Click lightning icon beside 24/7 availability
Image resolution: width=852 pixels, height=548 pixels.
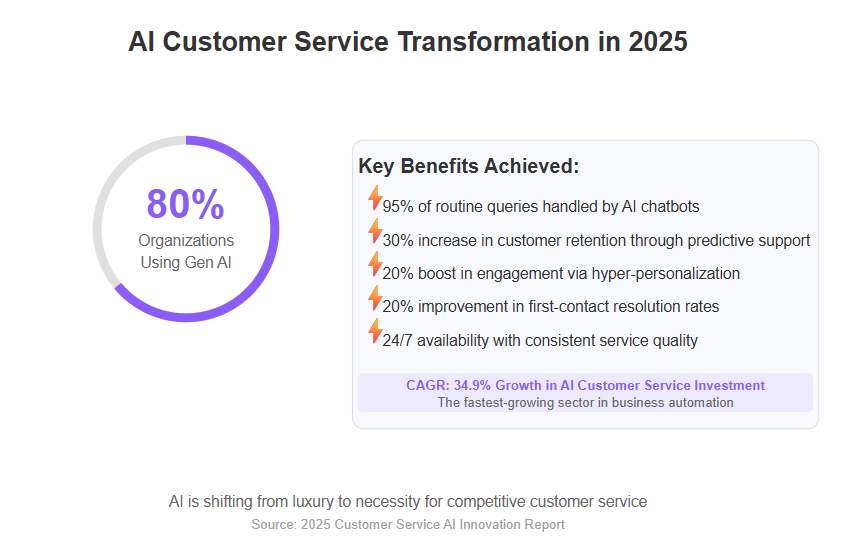375,331
